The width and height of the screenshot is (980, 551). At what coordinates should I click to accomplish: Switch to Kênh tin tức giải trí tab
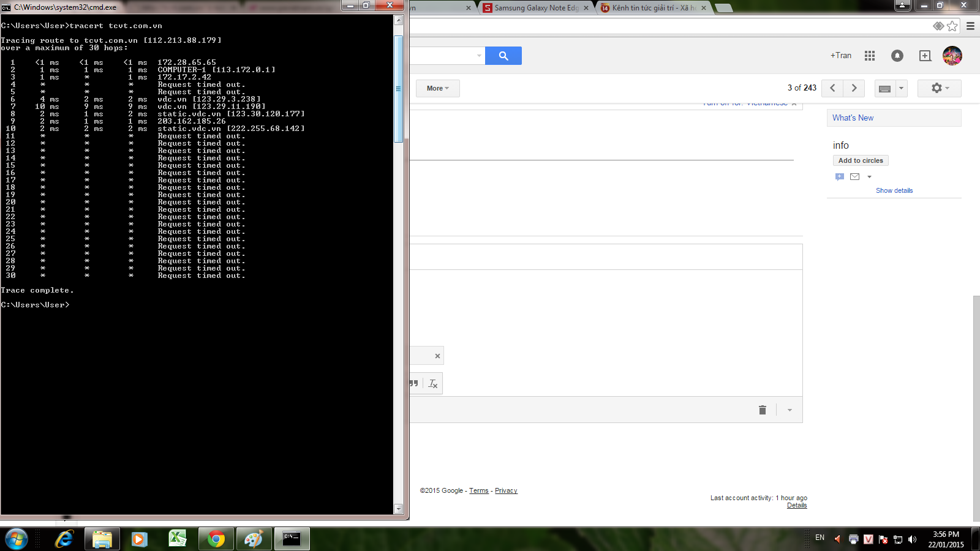point(653,8)
